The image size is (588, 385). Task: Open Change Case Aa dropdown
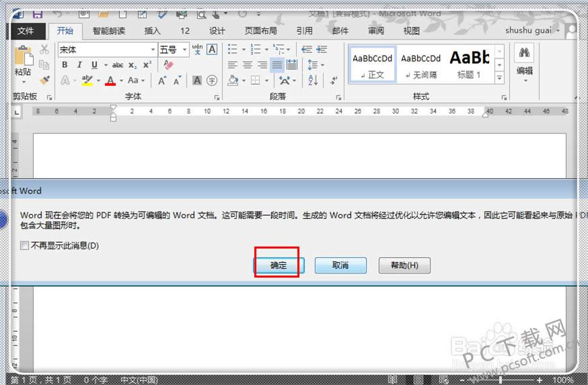pos(136,80)
